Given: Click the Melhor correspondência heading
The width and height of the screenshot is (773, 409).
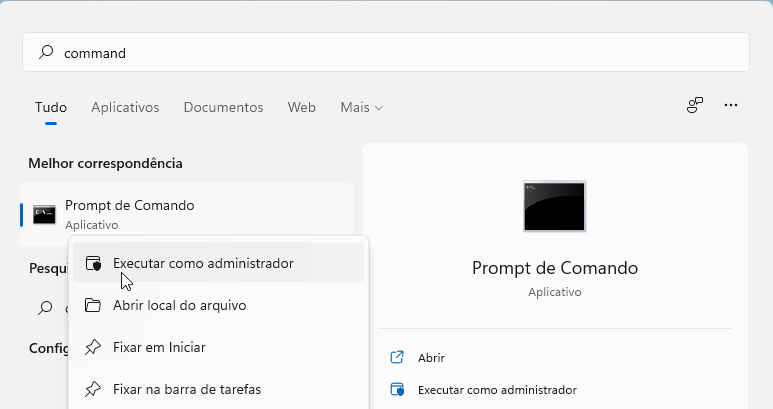Looking at the screenshot, I should point(105,163).
